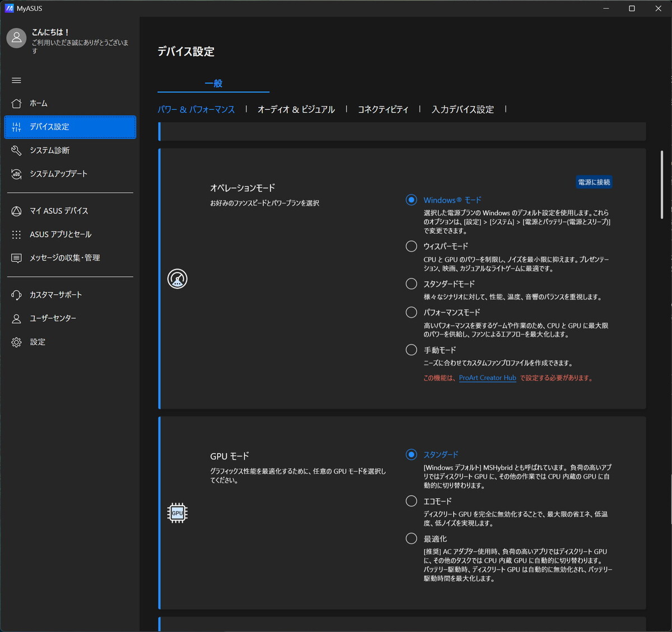Click the デバイス設定 page heading
This screenshot has width=672, height=632.
186,52
